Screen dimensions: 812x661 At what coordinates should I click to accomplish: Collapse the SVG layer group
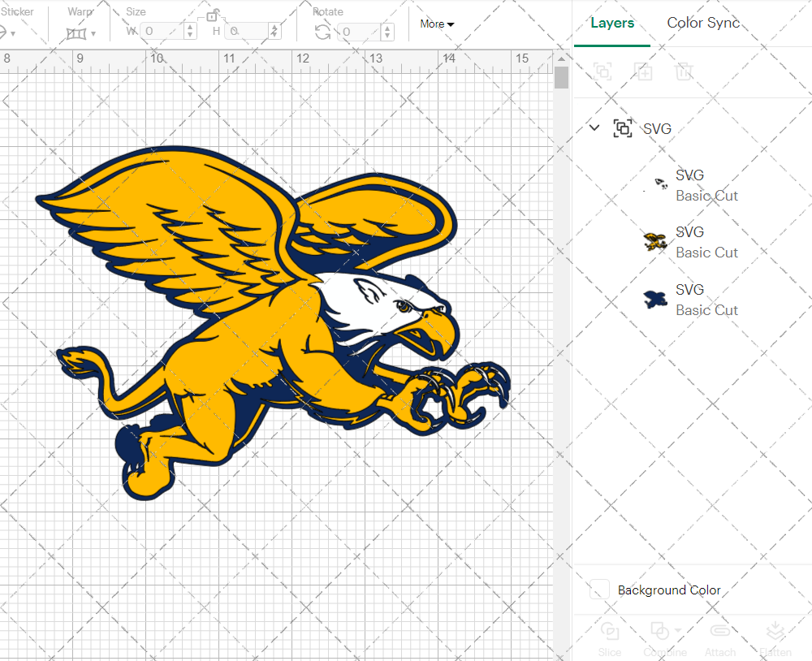click(594, 127)
